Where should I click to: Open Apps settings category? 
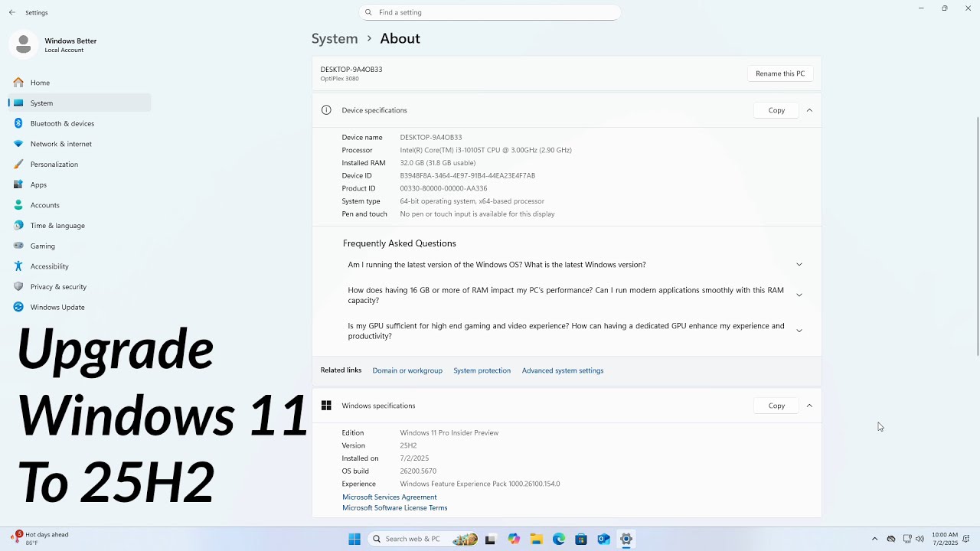pos(80,184)
